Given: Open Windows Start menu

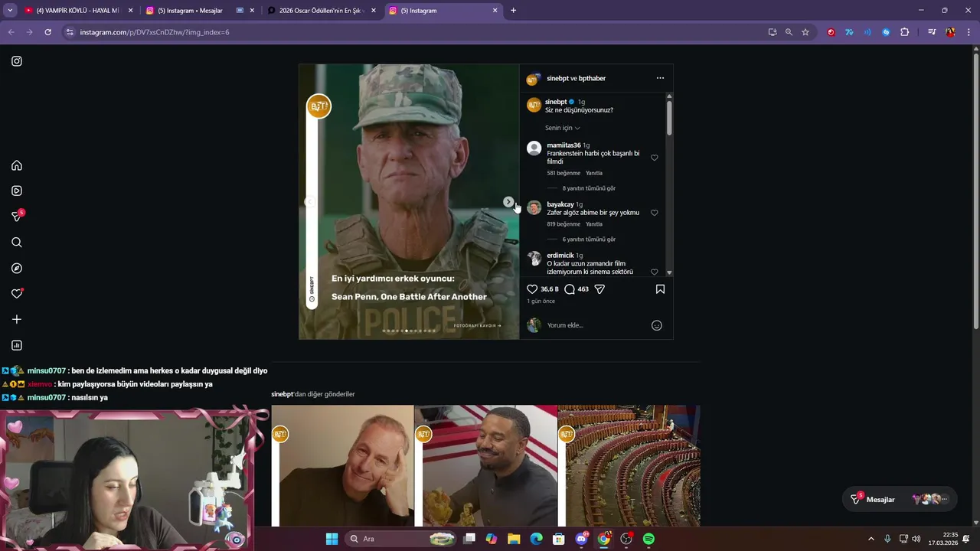Looking at the screenshot, I should [332, 539].
